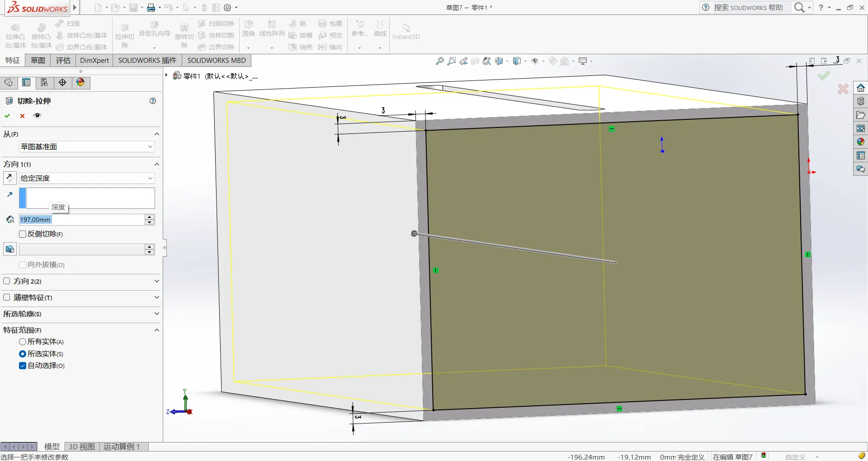Open the 草图基准面 start condition dropdown
The width and height of the screenshot is (868, 461).
tap(87, 146)
